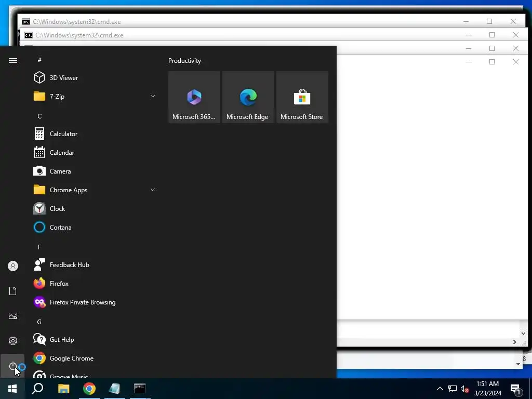The width and height of the screenshot is (532, 399).
Task: Expand the Chrome Apps folder chevron
Action: tap(153, 190)
